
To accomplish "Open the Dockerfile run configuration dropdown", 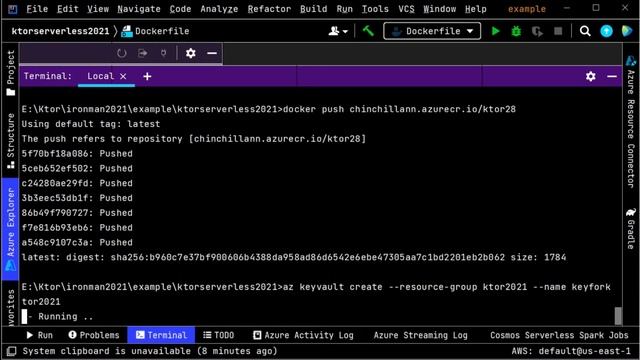I will (432, 31).
